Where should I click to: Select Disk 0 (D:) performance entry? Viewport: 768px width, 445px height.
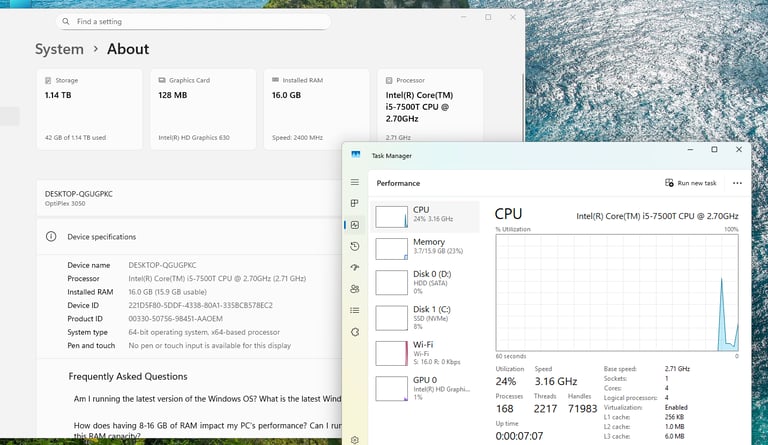pos(425,282)
